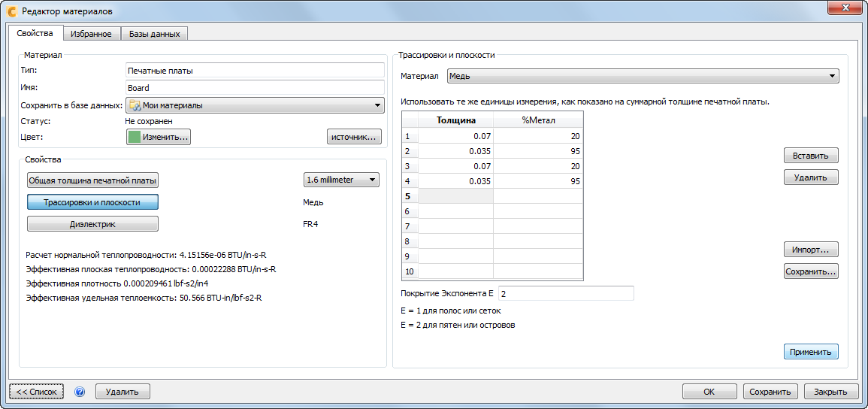868x409 pixels.
Task: Open the Материал Медь dropdown
Action: coord(643,76)
